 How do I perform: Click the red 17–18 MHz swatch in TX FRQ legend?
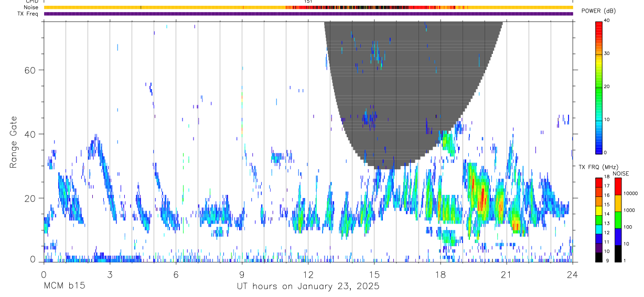(x=599, y=182)
